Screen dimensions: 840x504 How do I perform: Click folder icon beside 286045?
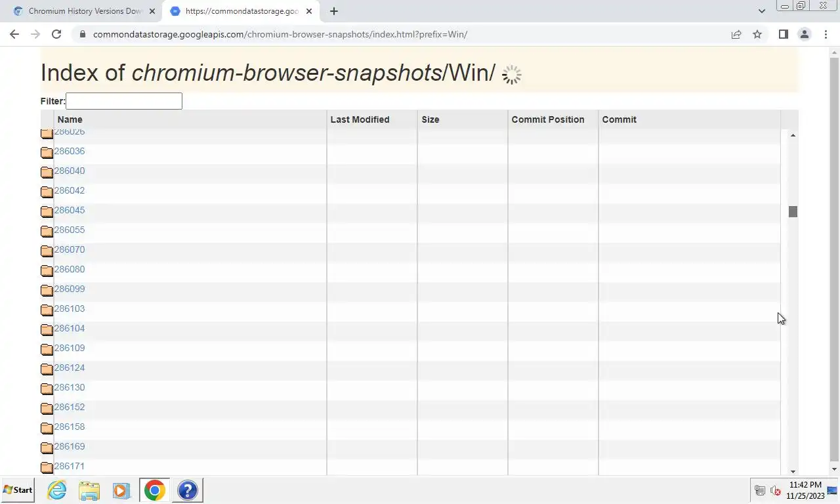point(47,212)
